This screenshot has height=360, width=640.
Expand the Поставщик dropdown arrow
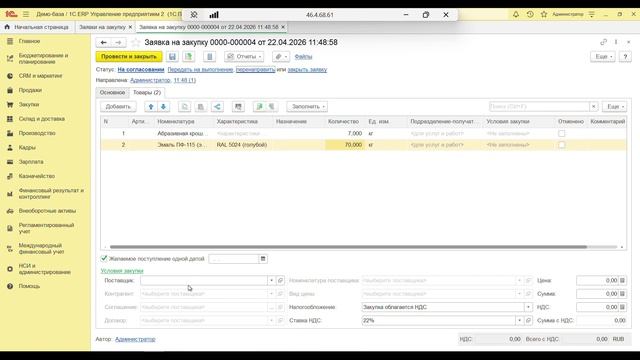click(271, 280)
